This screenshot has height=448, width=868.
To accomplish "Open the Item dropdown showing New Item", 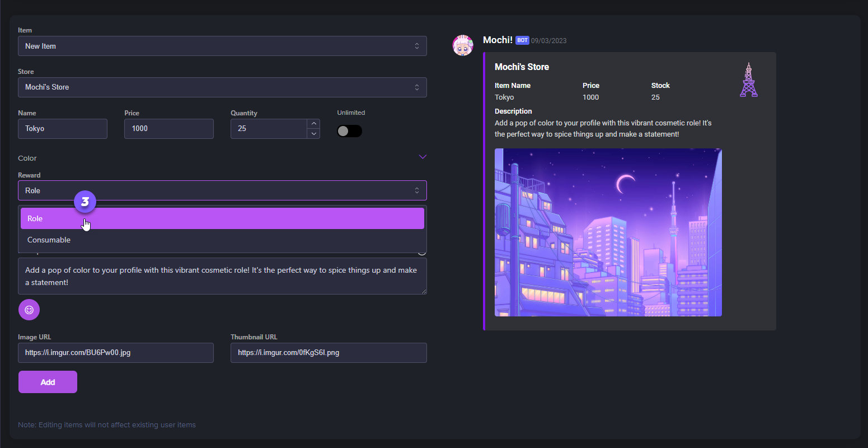I will click(222, 46).
